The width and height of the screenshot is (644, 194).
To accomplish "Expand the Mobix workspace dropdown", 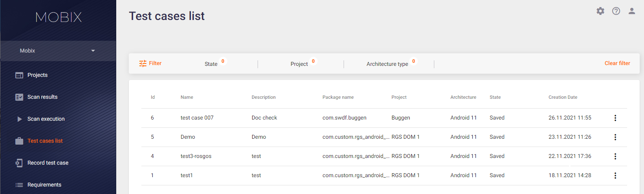I will 58,51.
